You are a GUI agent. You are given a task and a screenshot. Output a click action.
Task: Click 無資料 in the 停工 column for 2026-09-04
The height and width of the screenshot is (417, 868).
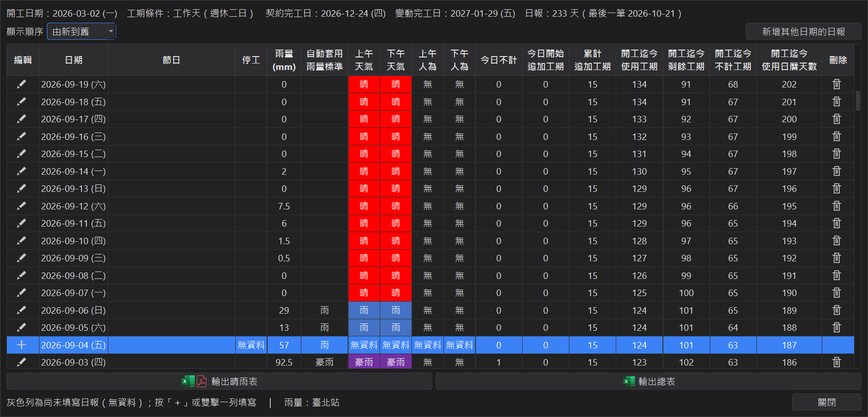pos(251,345)
